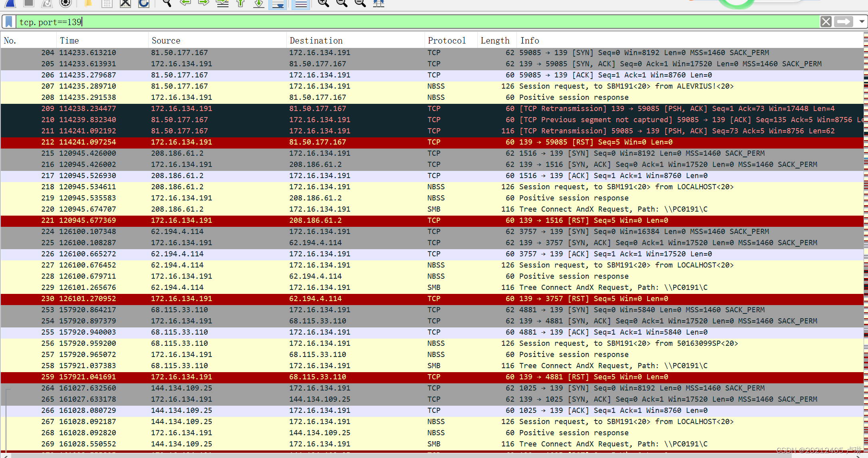Select packet 221 RST to 208.186.61.2
This screenshot has height=458, width=868.
[432, 220]
